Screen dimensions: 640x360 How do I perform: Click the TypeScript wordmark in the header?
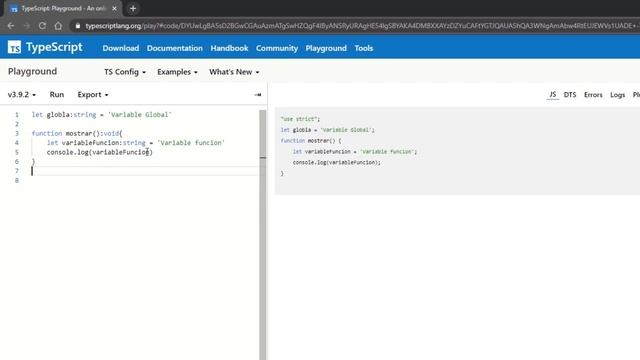click(x=54, y=47)
